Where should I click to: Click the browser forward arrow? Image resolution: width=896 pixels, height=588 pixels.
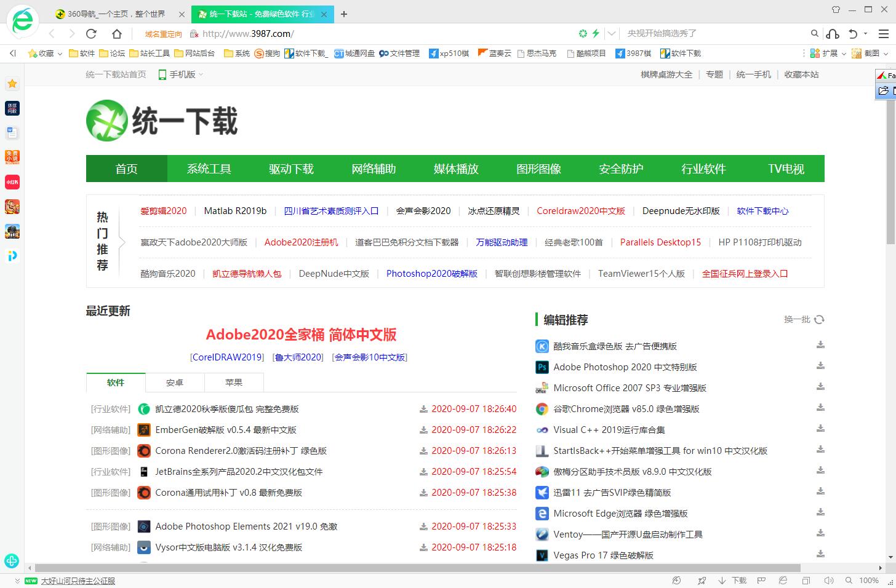(x=71, y=34)
